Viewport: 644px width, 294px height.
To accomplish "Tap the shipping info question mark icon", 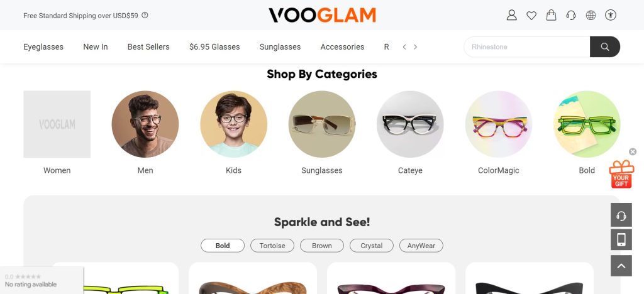I will 145,16.
